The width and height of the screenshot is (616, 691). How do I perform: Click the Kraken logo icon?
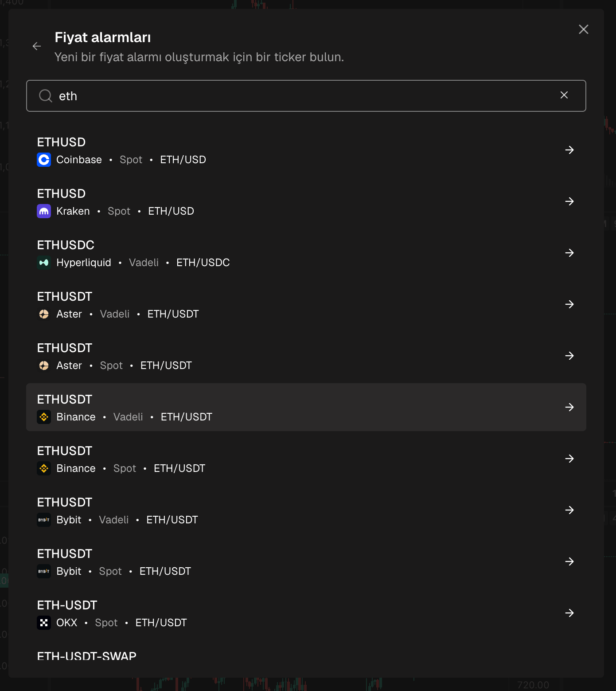[44, 211]
